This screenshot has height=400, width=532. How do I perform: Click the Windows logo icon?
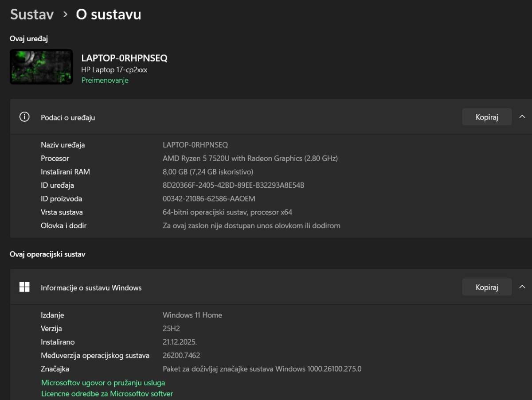[24, 287]
